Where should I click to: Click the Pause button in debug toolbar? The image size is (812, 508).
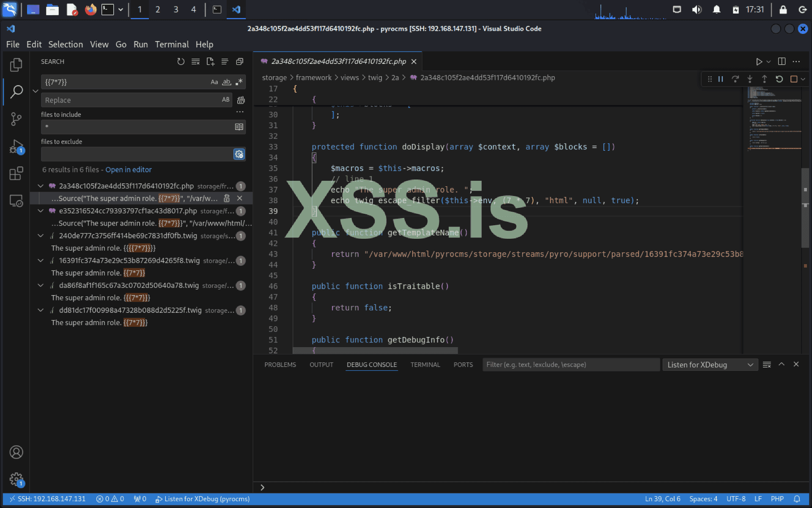pyautogui.click(x=721, y=79)
